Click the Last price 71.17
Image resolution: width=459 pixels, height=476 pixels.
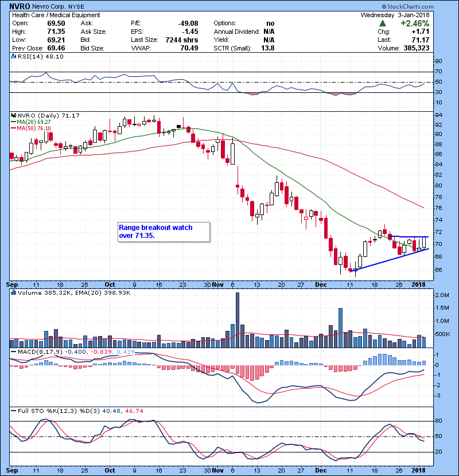(421, 40)
